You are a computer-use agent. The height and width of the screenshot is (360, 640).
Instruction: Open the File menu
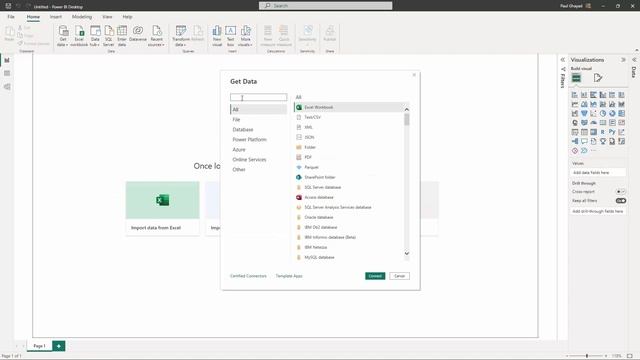click(x=11, y=17)
